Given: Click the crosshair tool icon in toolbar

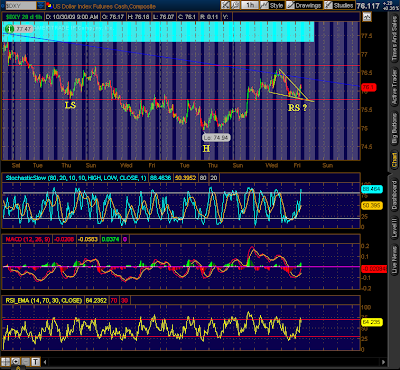Looking at the screenshot, I should pos(225,5).
